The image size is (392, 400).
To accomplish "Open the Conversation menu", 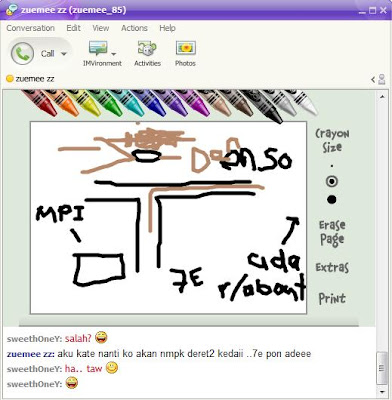I will point(30,28).
